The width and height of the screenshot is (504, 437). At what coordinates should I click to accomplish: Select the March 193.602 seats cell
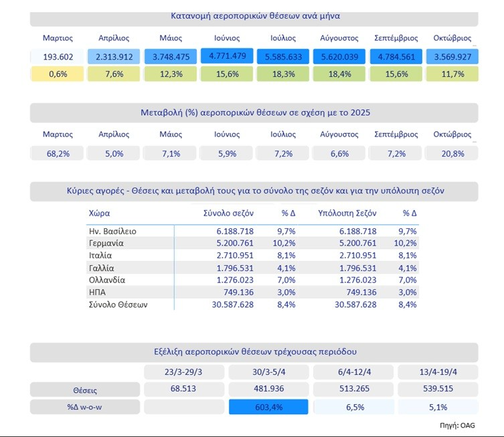coord(58,57)
